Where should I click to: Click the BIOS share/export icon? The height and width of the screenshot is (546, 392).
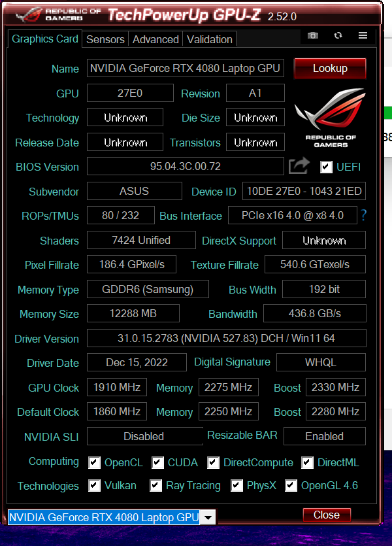pos(299,166)
